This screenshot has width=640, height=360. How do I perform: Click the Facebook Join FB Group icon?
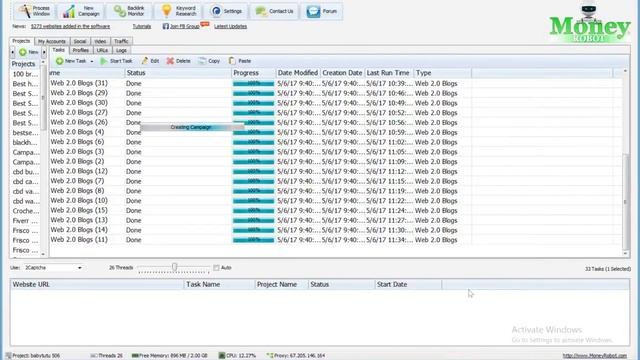tap(165, 26)
